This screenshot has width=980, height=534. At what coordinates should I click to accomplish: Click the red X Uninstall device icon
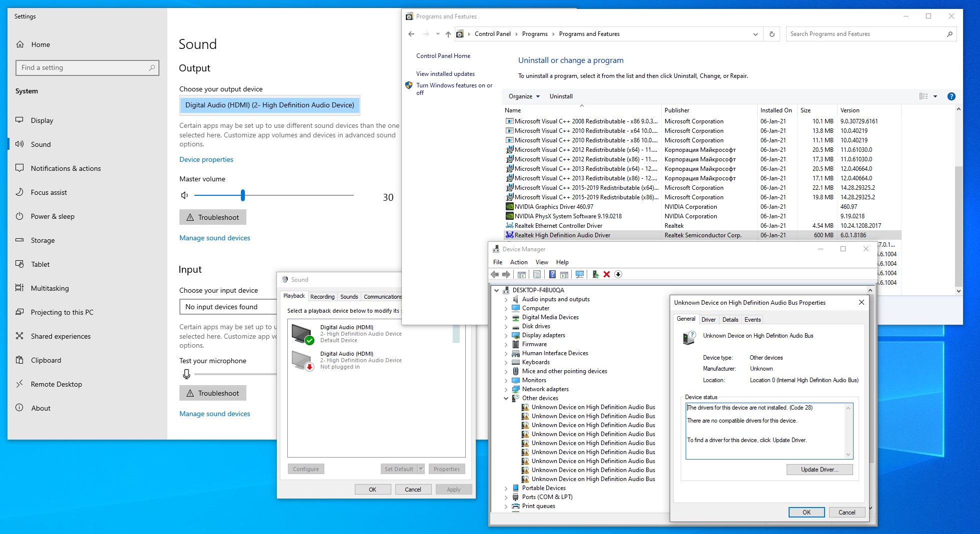pyautogui.click(x=607, y=274)
